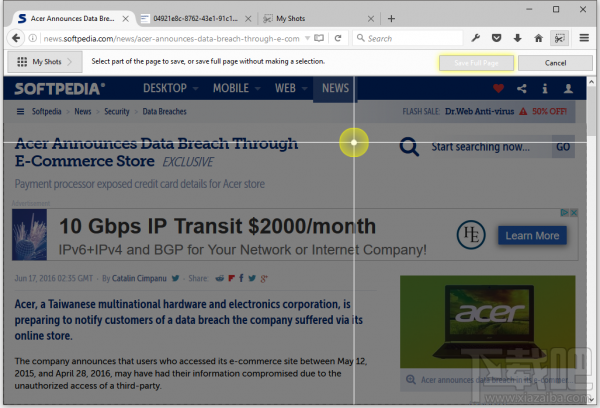Click the red heart icon in the Softpedia header

click(x=498, y=88)
